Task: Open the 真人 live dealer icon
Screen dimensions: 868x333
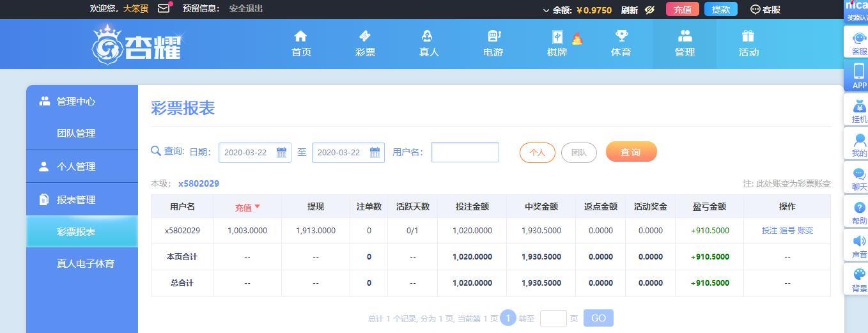Action: point(428,36)
